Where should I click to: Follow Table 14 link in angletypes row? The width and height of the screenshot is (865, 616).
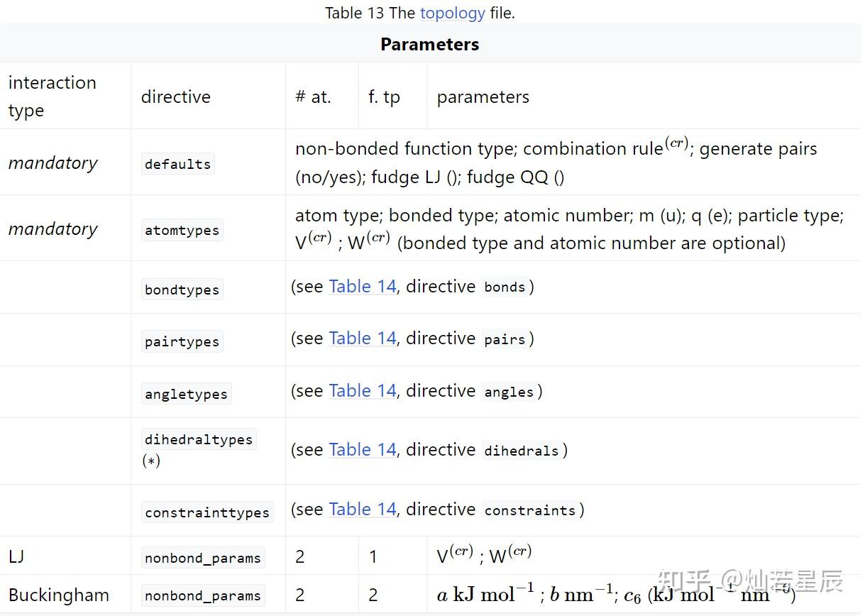tap(362, 391)
